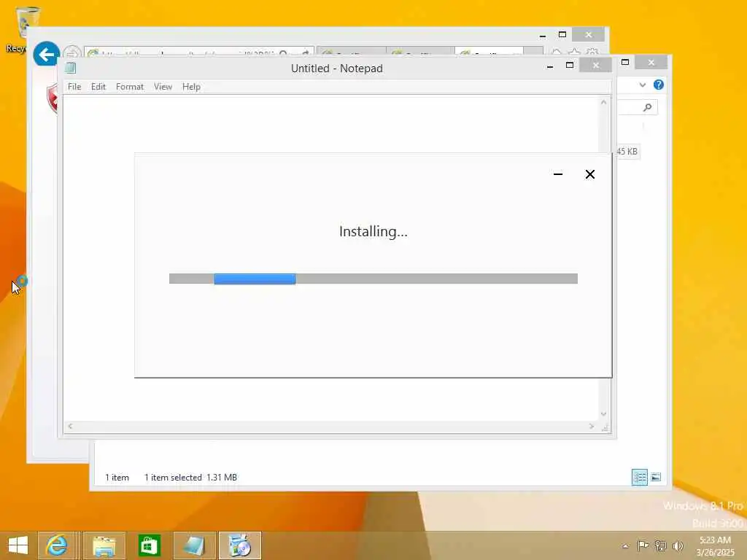This screenshot has height=560, width=747.
Task: Minimize the Installing dialog
Action: [558, 174]
